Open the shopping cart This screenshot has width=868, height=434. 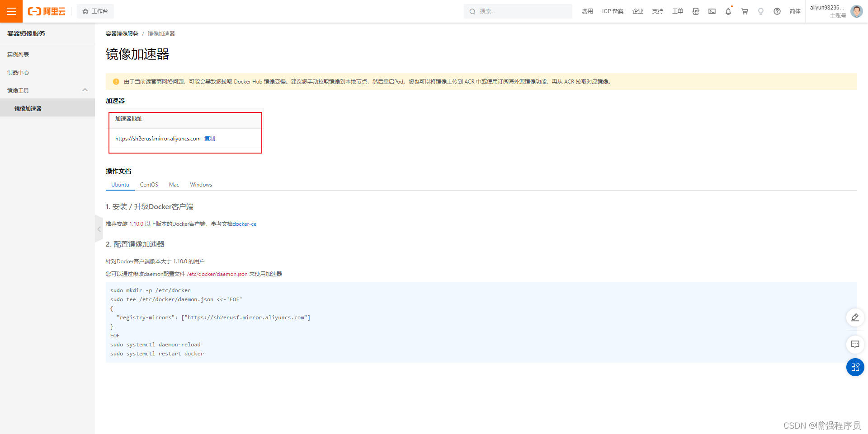745,11
